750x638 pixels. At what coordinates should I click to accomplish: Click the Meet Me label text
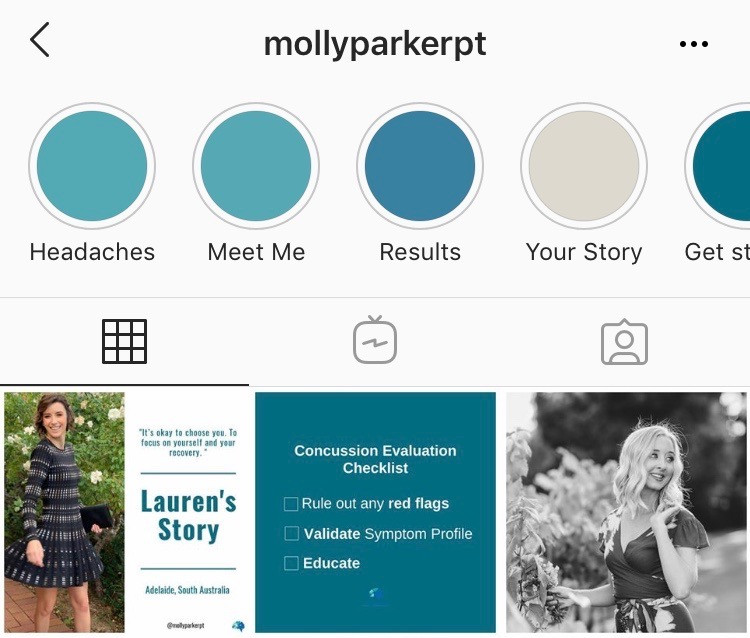[256, 252]
